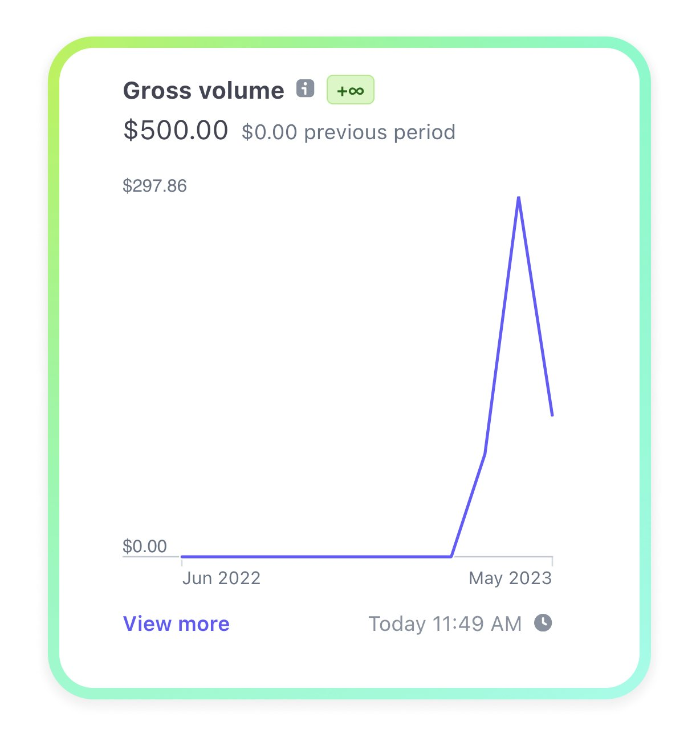Select the $500.00 total amount

click(176, 130)
